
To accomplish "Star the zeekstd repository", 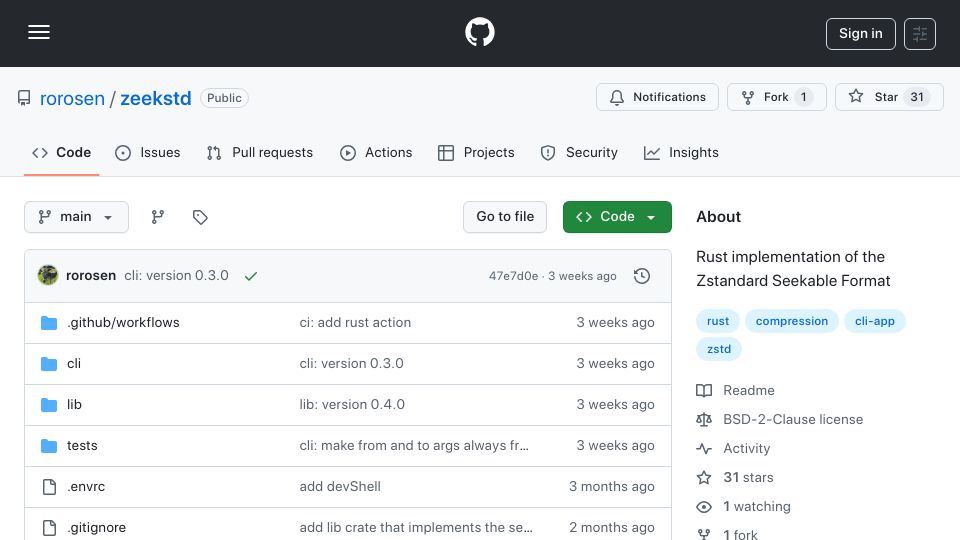I will 889,97.
